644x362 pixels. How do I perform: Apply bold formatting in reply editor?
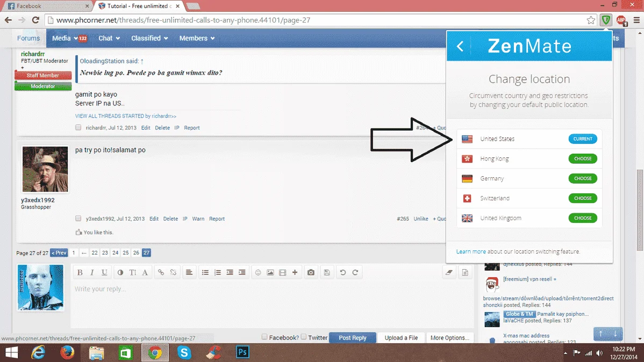click(x=80, y=272)
